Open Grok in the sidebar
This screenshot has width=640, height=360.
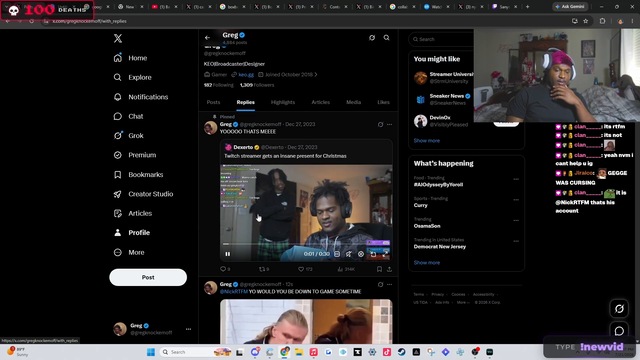(129, 136)
